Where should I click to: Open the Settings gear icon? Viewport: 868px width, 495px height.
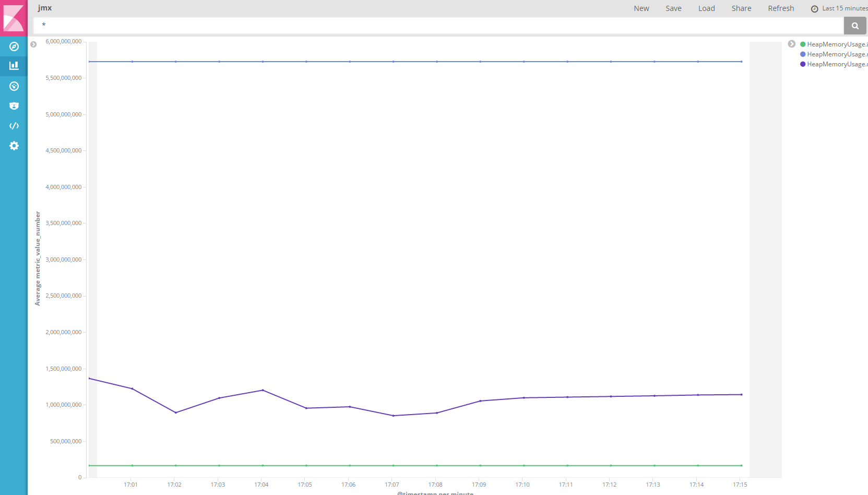14,146
